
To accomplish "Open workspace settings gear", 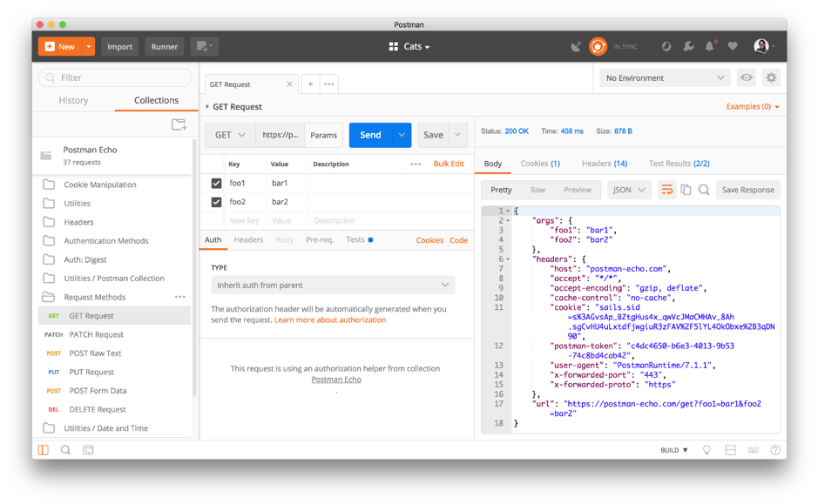I will [770, 77].
